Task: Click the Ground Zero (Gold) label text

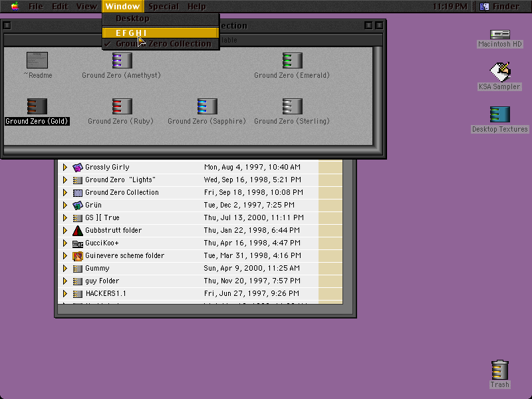Action: (x=37, y=122)
